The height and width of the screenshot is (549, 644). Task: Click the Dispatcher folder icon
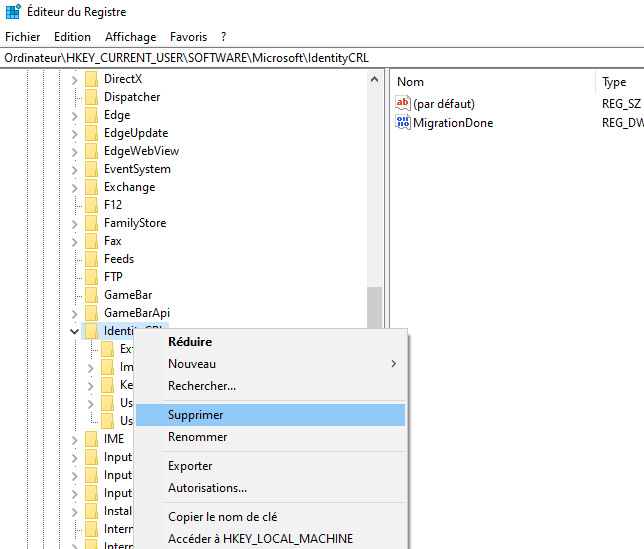pyautogui.click(x=91, y=97)
